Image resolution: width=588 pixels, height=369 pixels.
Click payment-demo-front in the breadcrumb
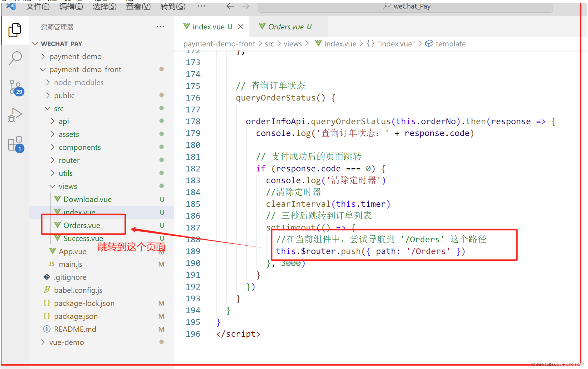[x=219, y=44]
